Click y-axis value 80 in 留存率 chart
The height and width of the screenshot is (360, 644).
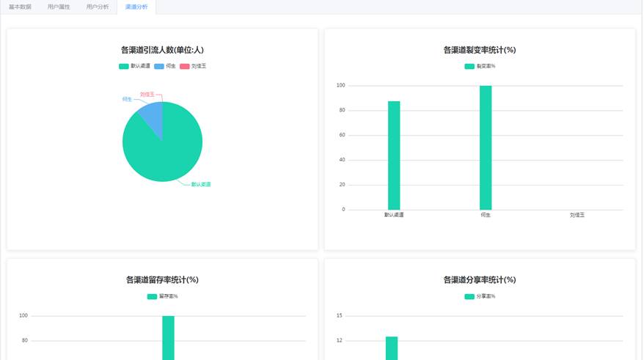point(25,340)
